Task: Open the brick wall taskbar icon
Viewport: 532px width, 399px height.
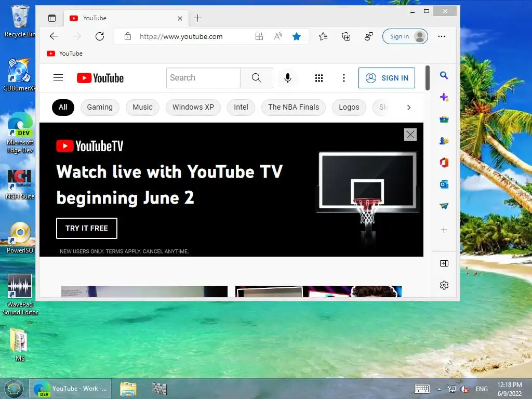Action: (x=159, y=389)
